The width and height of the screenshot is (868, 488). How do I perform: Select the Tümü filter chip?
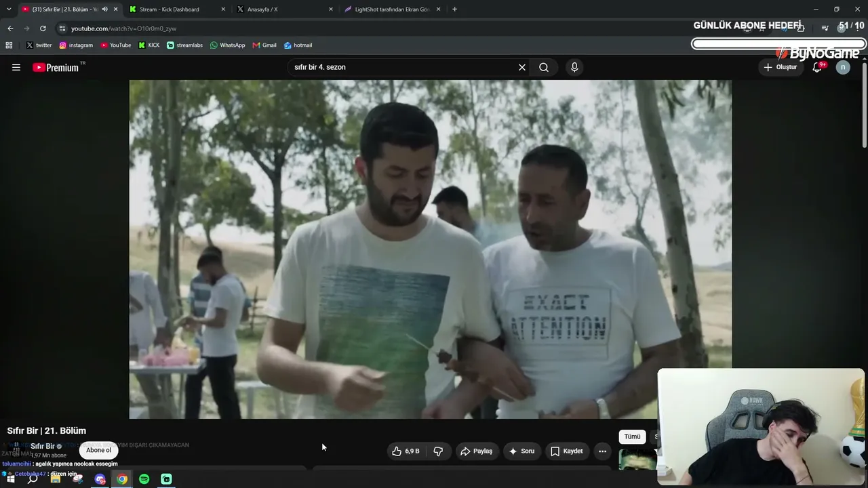(632, 436)
